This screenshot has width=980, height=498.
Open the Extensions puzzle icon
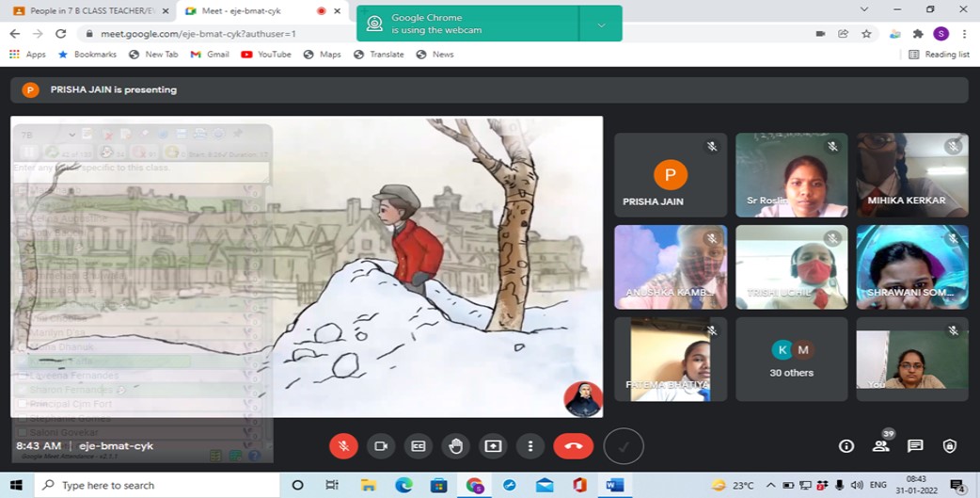click(918, 34)
